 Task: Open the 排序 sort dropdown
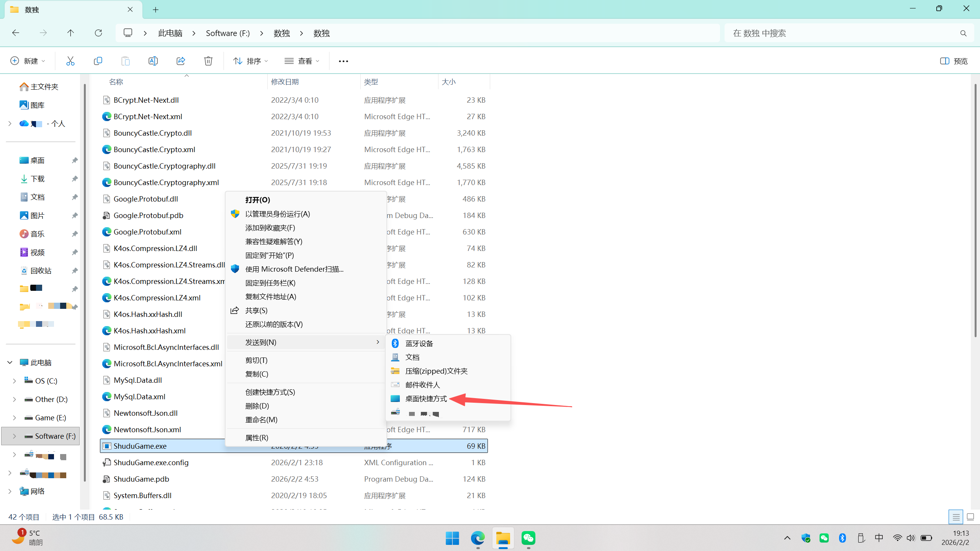tap(250, 61)
